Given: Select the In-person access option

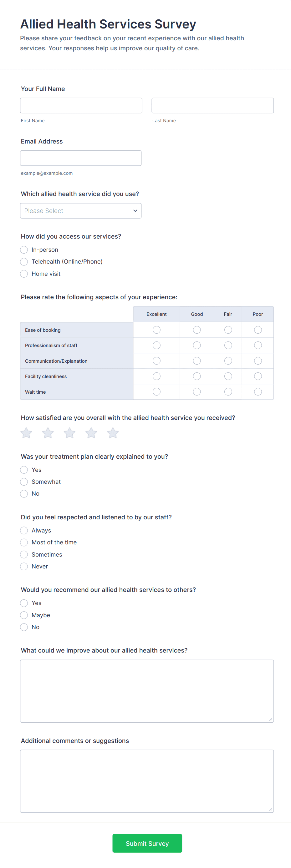Looking at the screenshot, I should click(24, 250).
